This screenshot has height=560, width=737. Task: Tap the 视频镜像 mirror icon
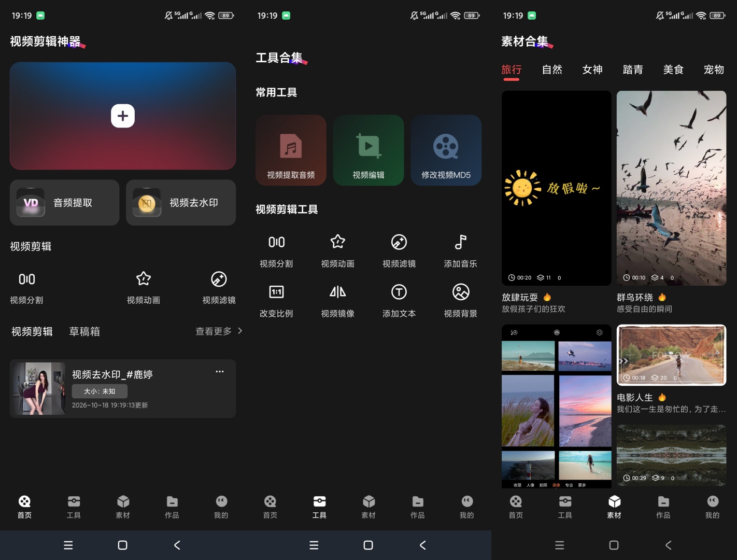coord(338,292)
